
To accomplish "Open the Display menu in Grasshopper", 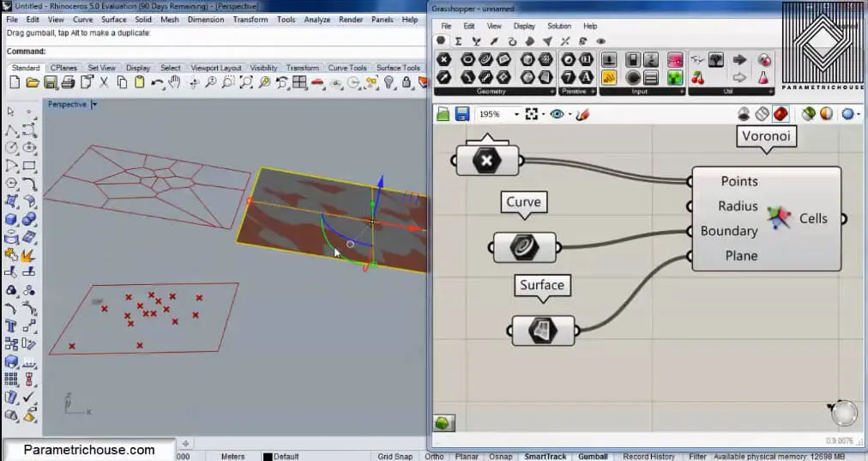I will (524, 26).
